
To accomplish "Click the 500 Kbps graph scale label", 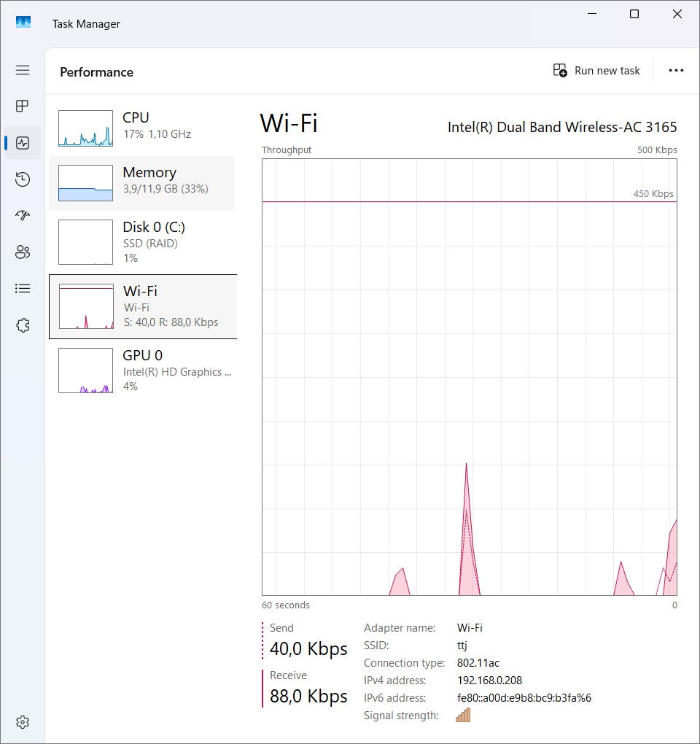I will pyautogui.click(x=657, y=150).
